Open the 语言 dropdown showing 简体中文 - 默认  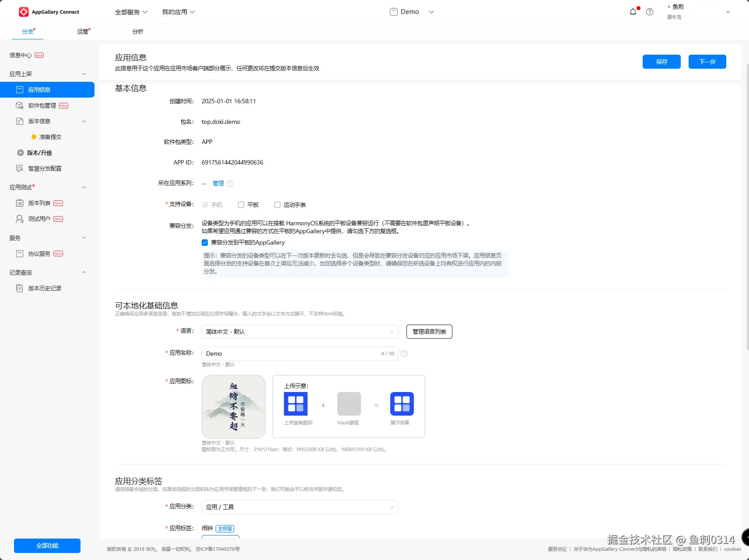[300, 332]
